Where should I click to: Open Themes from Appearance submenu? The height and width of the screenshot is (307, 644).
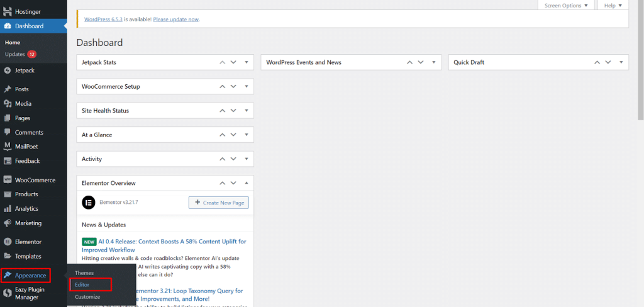point(84,273)
